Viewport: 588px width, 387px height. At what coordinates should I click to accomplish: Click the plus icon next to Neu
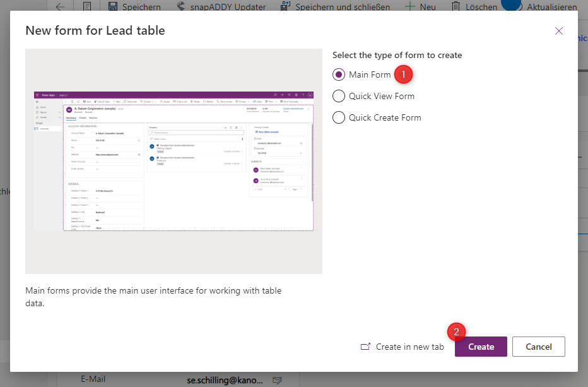click(410, 6)
